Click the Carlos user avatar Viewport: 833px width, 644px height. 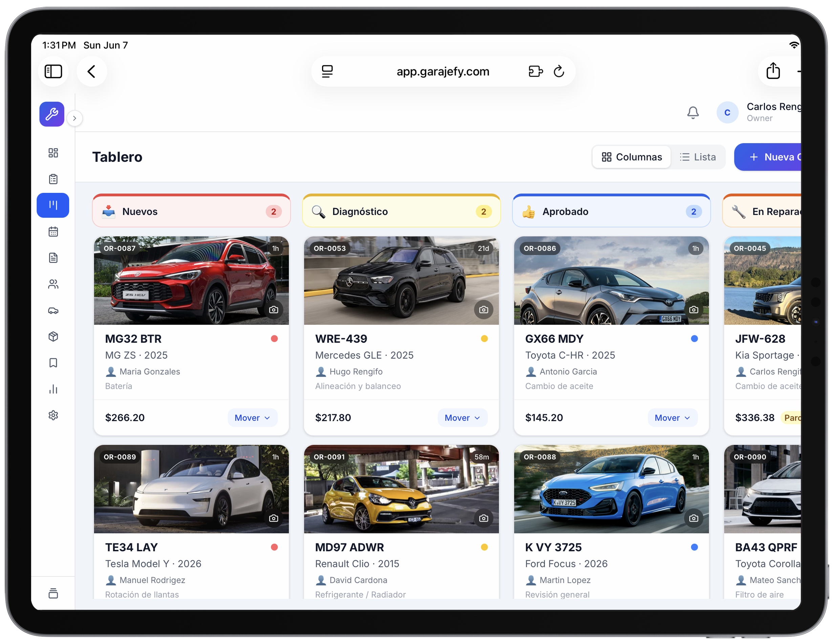tap(727, 112)
